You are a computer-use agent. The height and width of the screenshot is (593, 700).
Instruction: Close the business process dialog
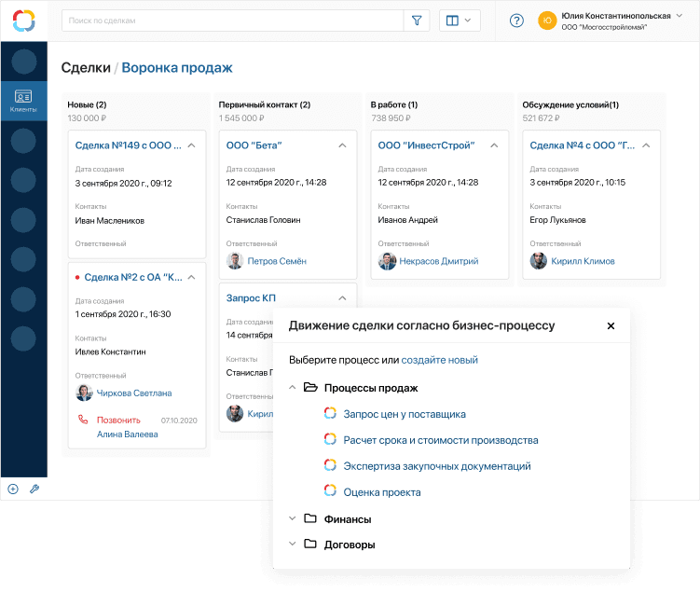(611, 326)
